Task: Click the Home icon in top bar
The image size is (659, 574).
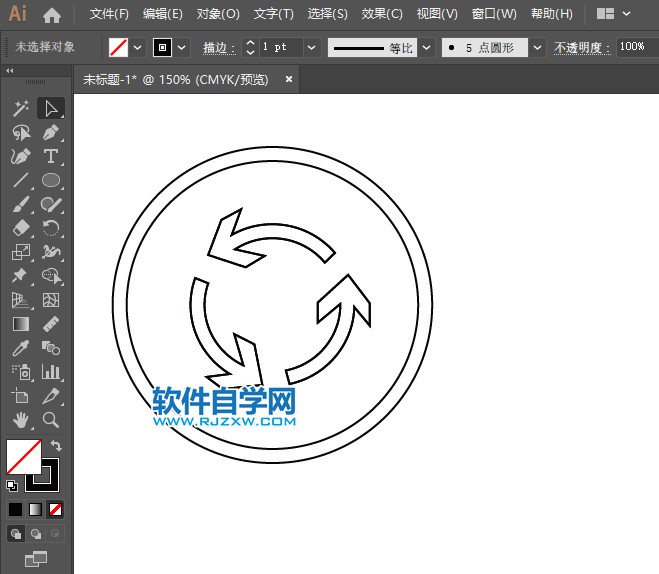Action: point(52,15)
